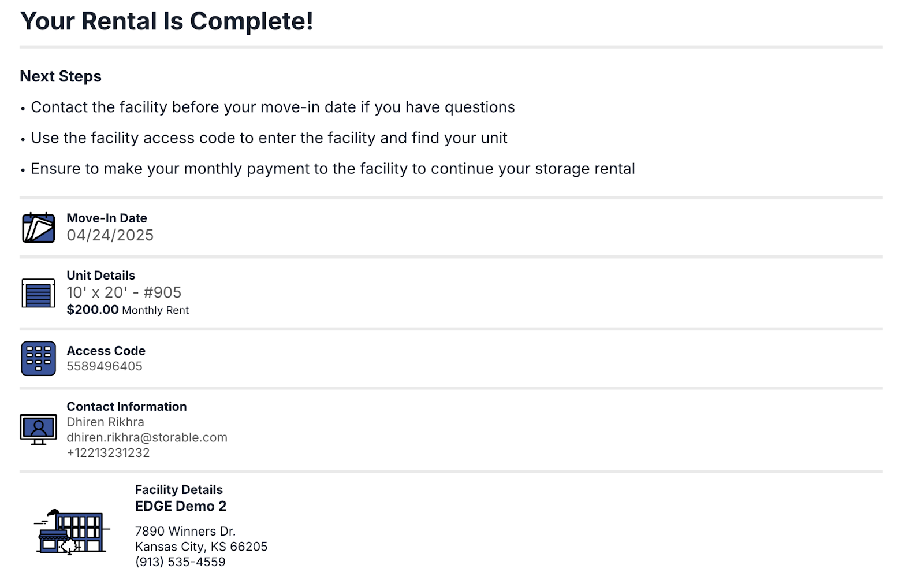Click the Access Code keypad icon
The height and width of the screenshot is (587, 924).
click(x=38, y=358)
